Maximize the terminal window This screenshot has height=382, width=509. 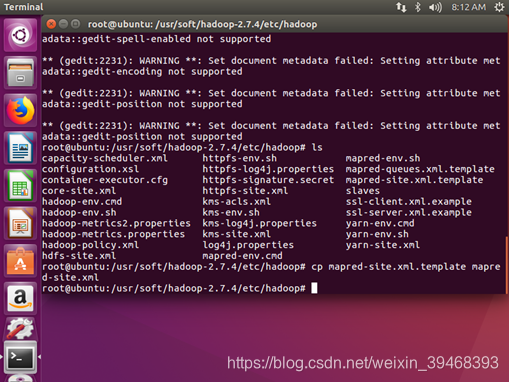pyautogui.click(x=76, y=24)
